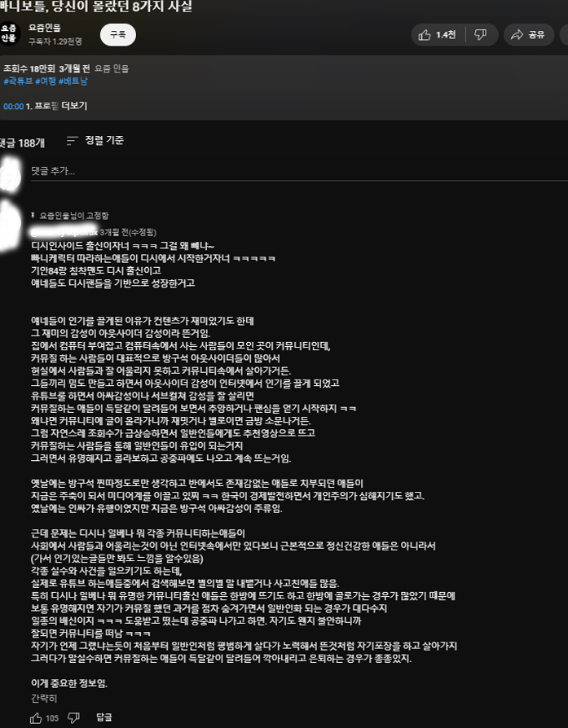Screen dimensions: 568x728
Task: Click the 요즘인물 channel avatar icon
Action: pyautogui.click(x=9, y=33)
